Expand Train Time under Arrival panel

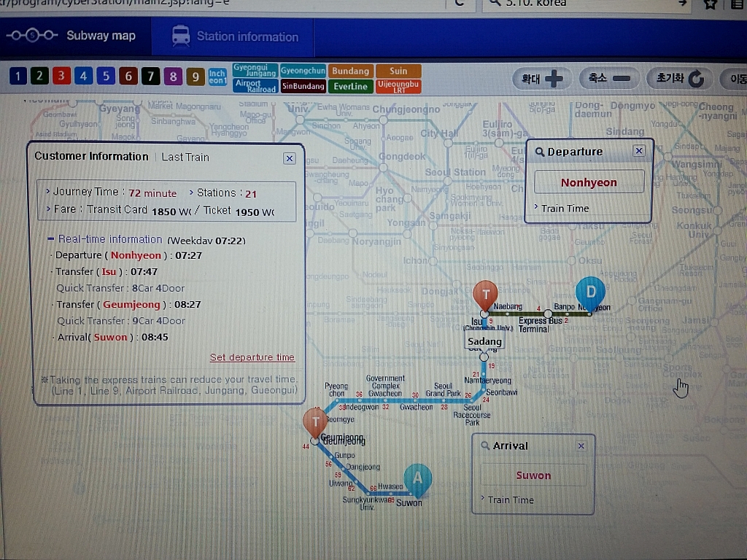[x=510, y=500]
